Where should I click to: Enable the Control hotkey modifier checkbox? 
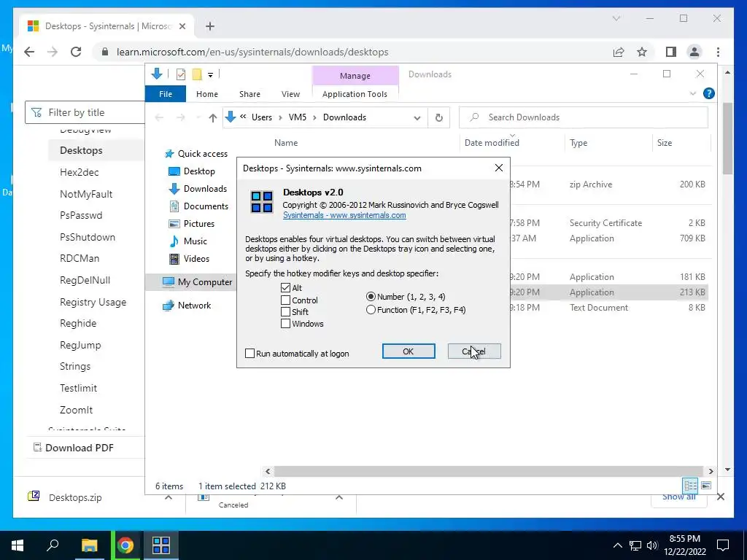(285, 300)
